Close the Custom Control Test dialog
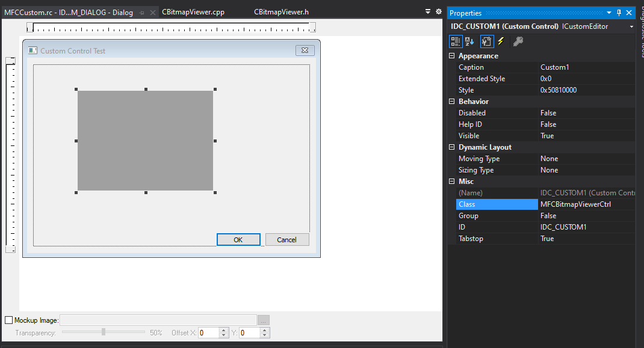The image size is (644, 348). (305, 50)
